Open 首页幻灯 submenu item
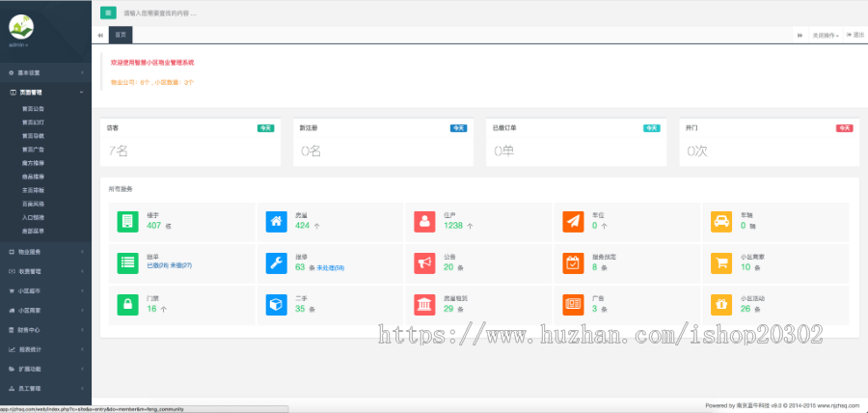Image resolution: width=868 pixels, height=413 pixels. (x=33, y=123)
